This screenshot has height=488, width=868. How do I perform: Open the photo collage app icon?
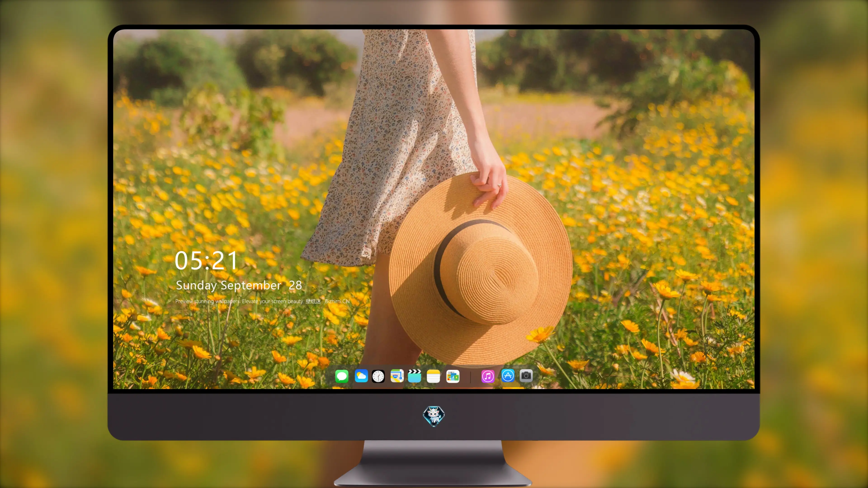click(x=453, y=376)
